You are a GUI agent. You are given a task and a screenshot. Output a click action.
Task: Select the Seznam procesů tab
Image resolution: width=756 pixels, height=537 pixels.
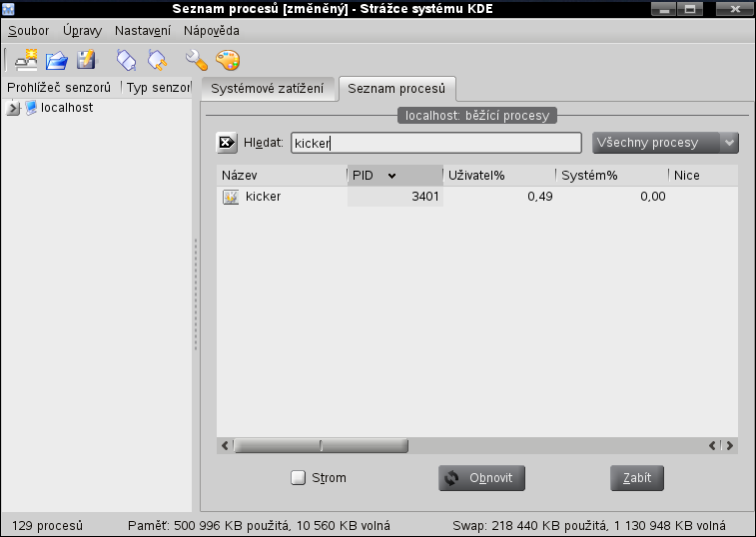tap(396, 89)
